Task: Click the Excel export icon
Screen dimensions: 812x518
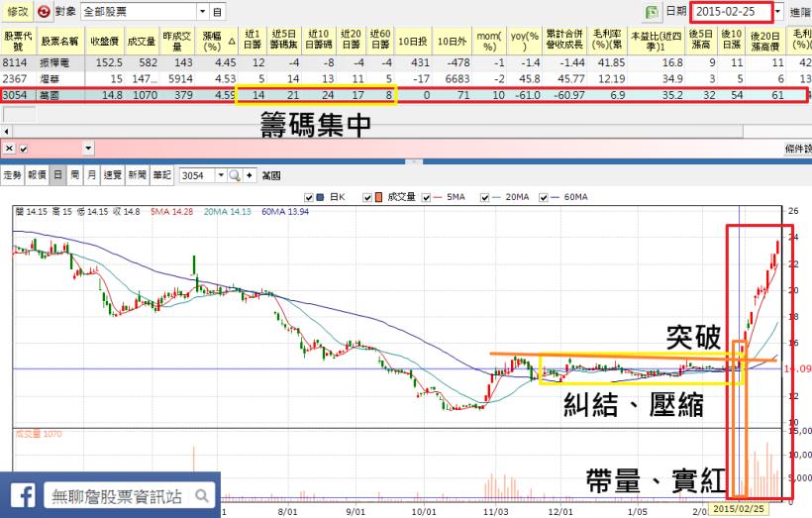Action: [652, 12]
